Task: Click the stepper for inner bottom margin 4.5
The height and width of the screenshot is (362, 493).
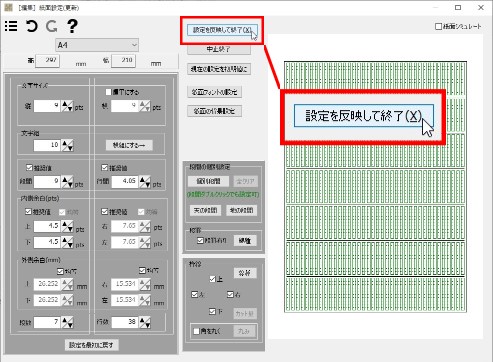Action: [x=67, y=242]
